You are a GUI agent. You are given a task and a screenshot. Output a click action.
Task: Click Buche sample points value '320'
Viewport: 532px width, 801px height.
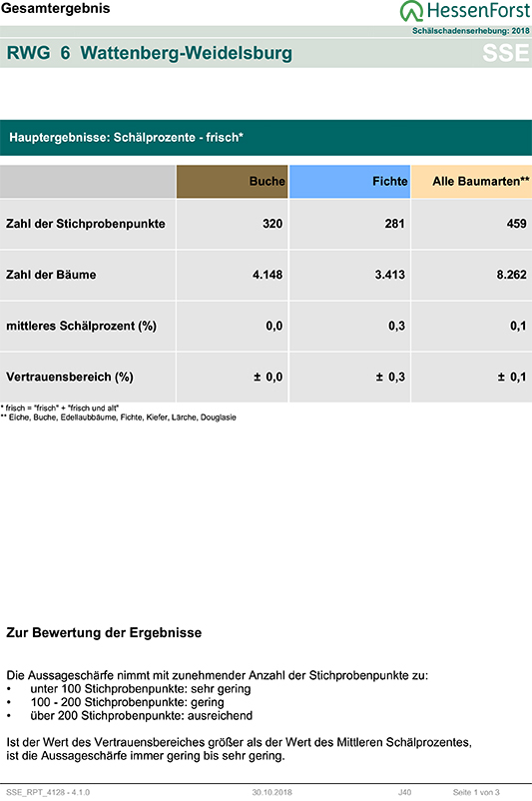coord(272,224)
